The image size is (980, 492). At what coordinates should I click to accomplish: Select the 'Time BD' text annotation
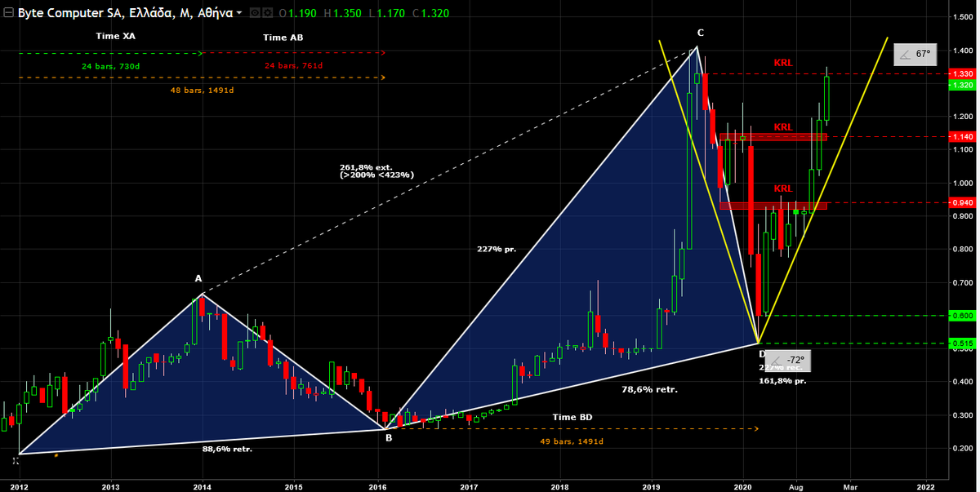572,417
